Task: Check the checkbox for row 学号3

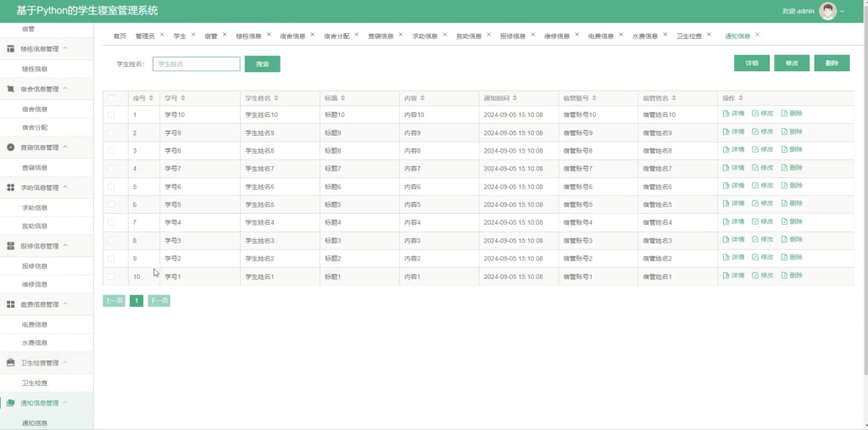Action: pyautogui.click(x=111, y=241)
